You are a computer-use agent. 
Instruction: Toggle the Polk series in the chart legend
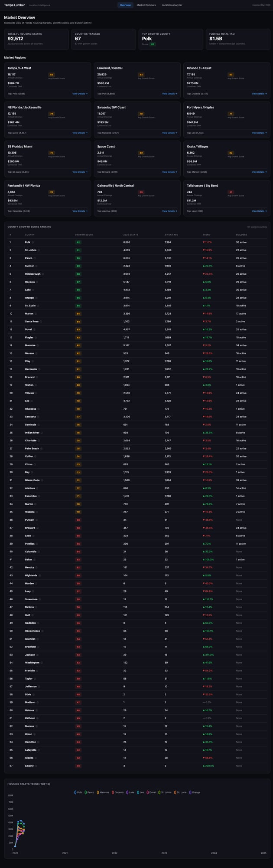78,792
